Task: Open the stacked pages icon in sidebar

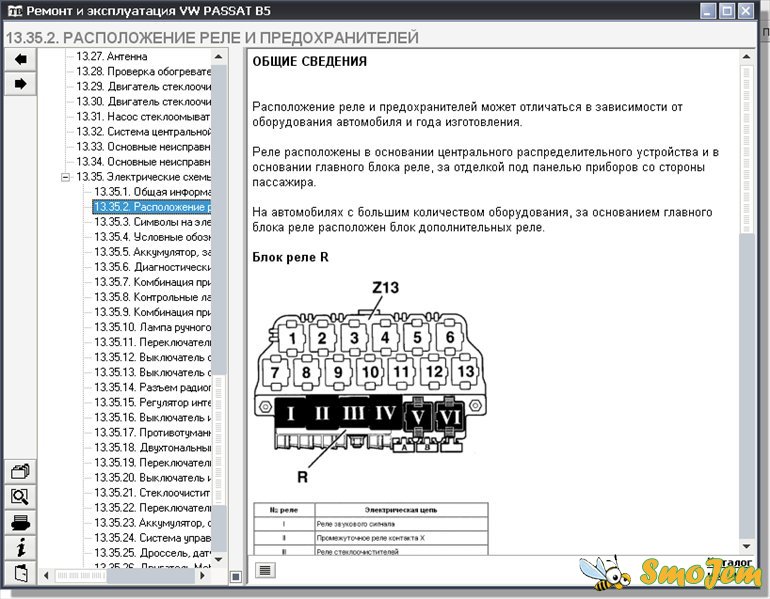Action: pyautogui.click(x=20, y=471)
